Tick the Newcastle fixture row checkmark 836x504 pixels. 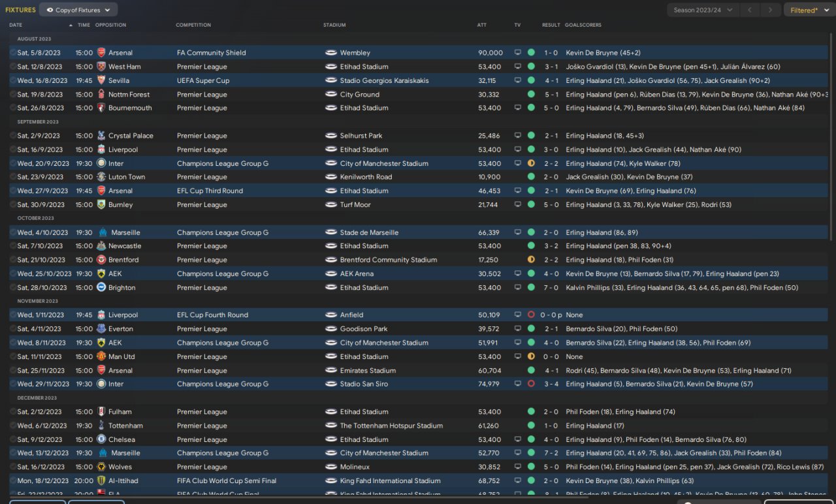pos(13,246)
